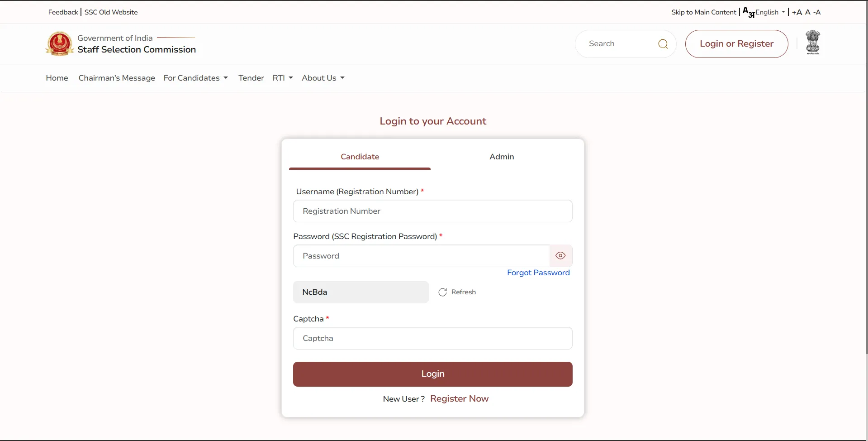Click the Forgot Password link
This screenshot has width=868, height=441.
[x=538, y=273]
